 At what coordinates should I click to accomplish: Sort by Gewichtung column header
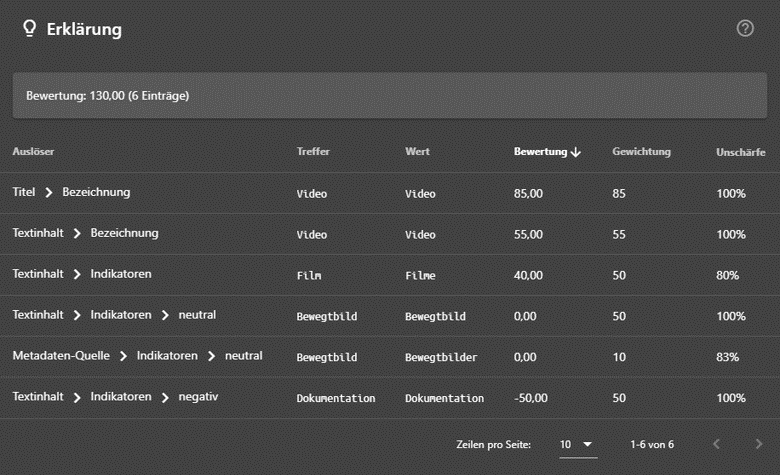click(641, 151)
